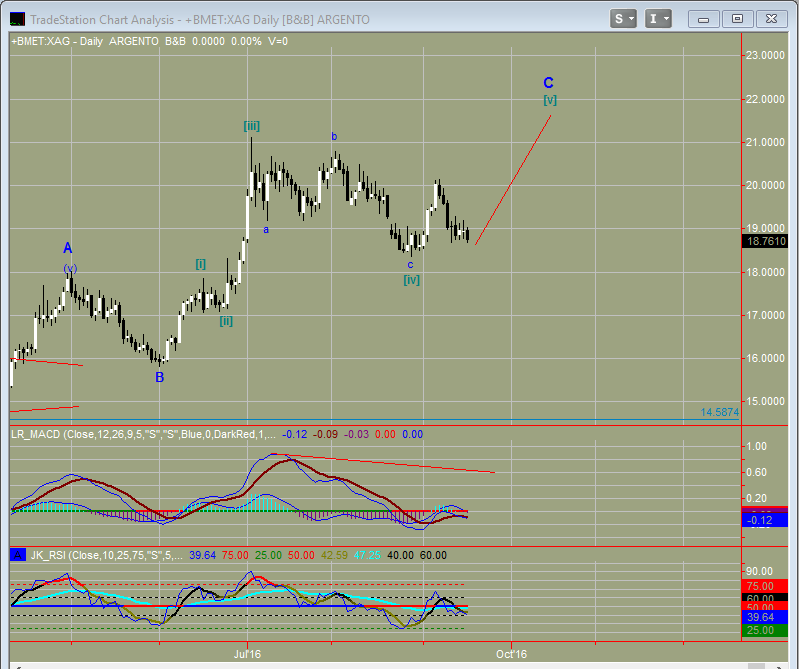Click the red 75.00 RSI axis marker
The height and width of the screenshot is (669, 799).
[x=765, y=586]
